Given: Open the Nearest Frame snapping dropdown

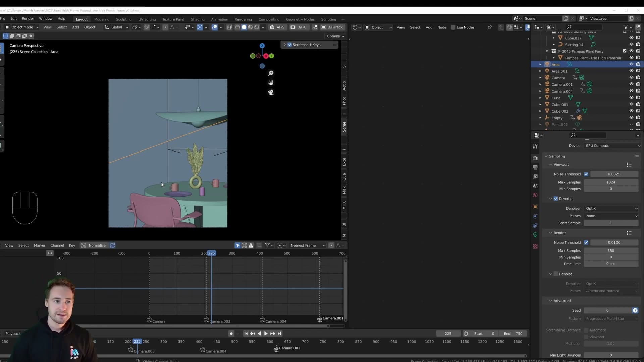Looking at the screenshot, I should coord(308,245).
